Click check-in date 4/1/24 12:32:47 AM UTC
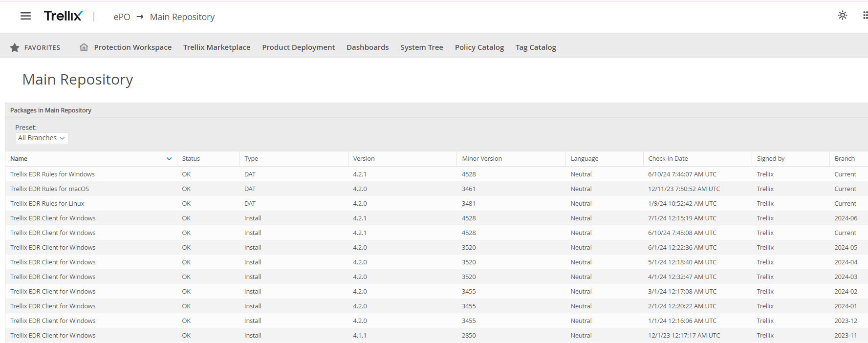This screenshot has height=343, width=868. [682, 277]
